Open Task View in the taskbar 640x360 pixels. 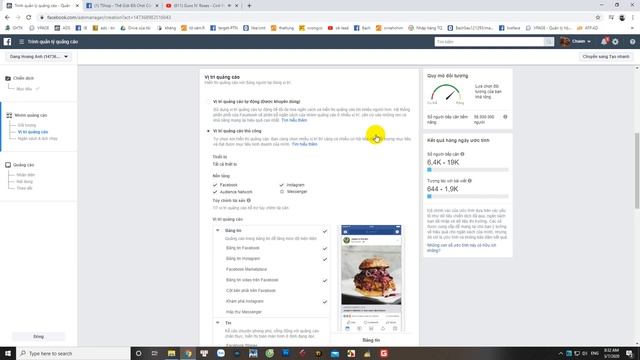pyautogui.click(x=155, y=353)
